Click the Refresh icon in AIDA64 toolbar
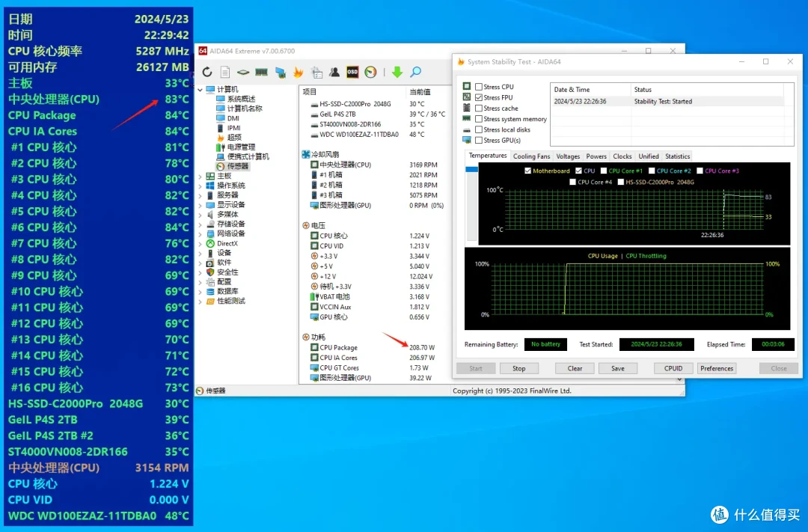The height and width of the screenshot is (532, 808). pos(207,72)
